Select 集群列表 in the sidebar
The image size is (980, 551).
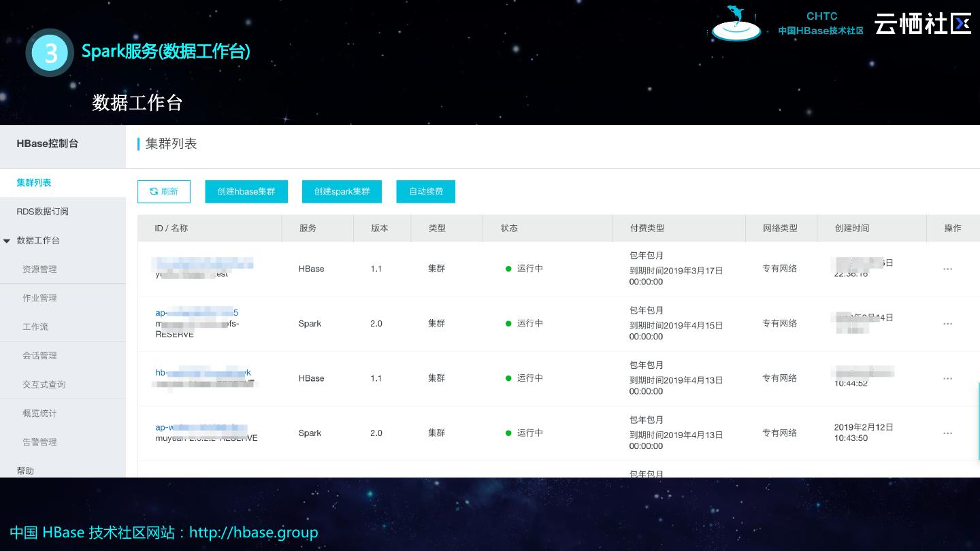[x=34, y=183]
